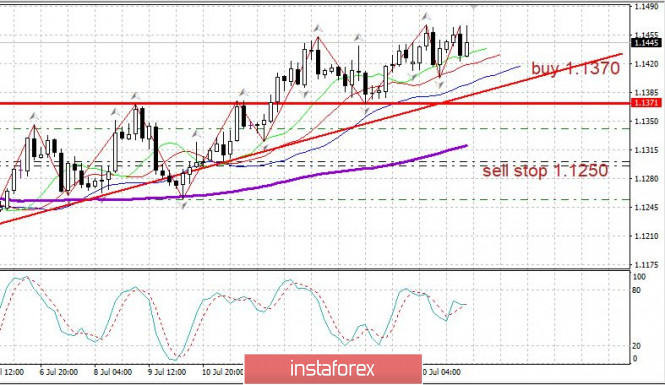Viewport: 665px width, 385px height.
Task: Click the last white candlestick on chart
Action: tap(467, 49)
